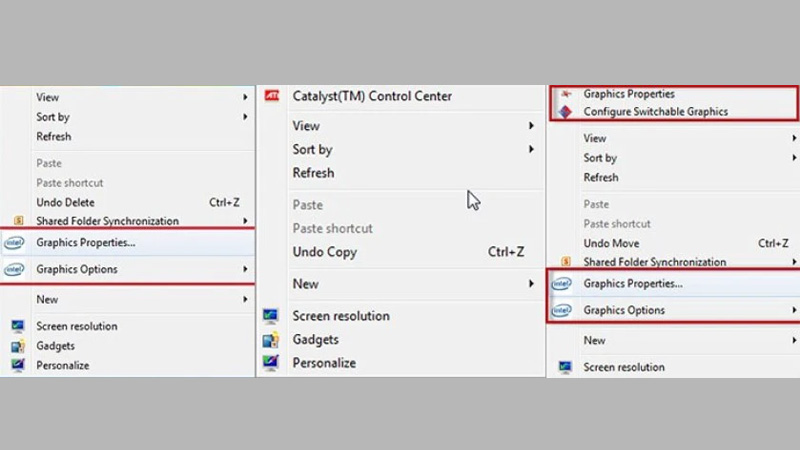Click Refresh in the middle context menu
Image resolution: width=800 pixels, height=450 pixels.
coord(313,173)
